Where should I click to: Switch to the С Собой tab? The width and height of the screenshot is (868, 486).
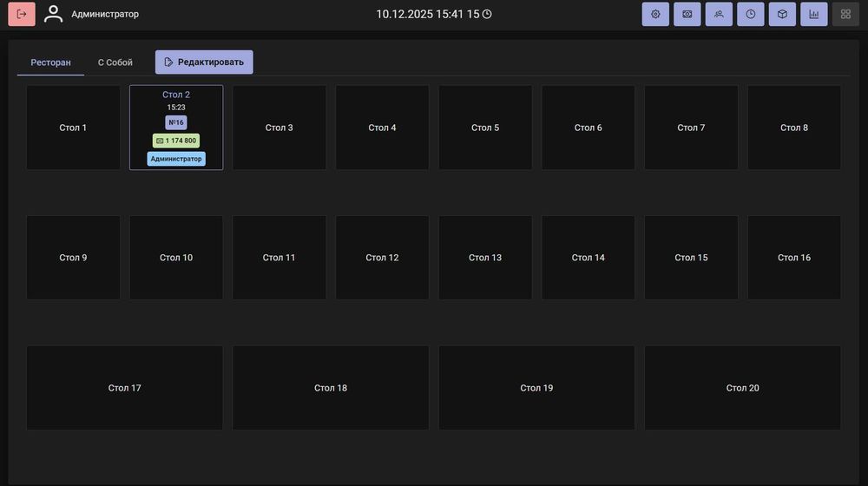(x=115, y=62)
